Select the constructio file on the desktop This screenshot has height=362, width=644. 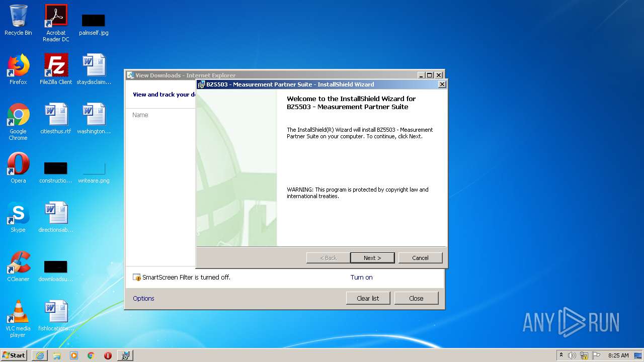click(x=56, y=172)
